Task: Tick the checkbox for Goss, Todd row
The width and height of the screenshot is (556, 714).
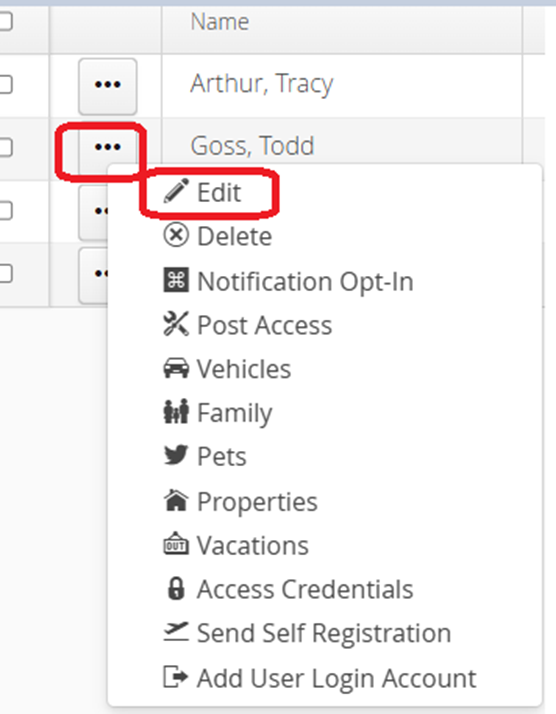Action: pos(5,148)
